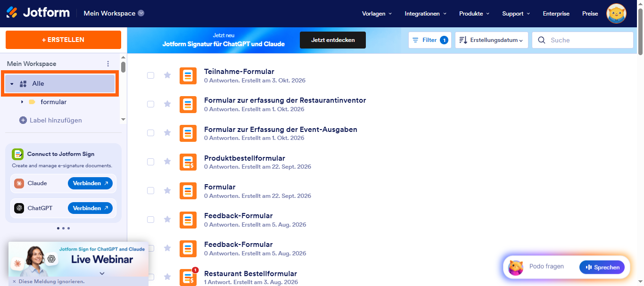Click the grid icon beside Alle
This screenshot has width=644, height=286.
pyautogui.click(x=23, y=84)
